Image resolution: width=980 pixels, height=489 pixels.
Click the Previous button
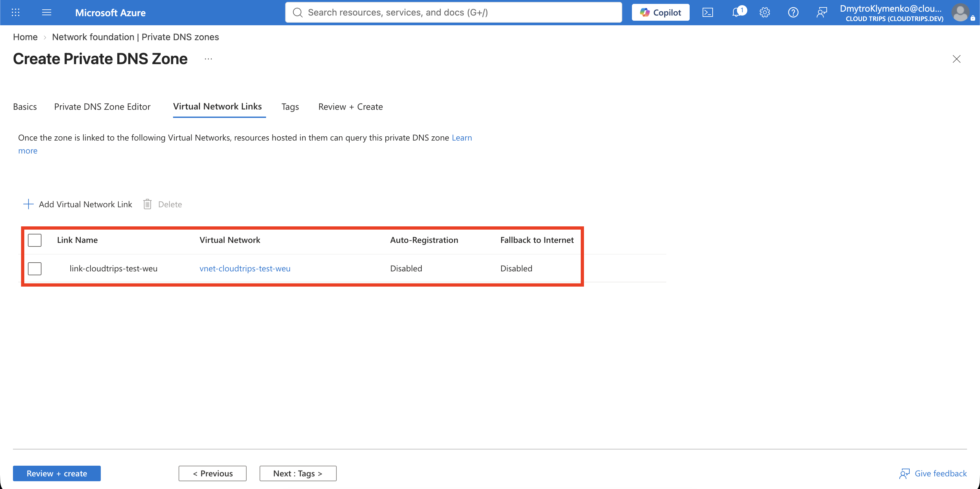tap(213, 473)
